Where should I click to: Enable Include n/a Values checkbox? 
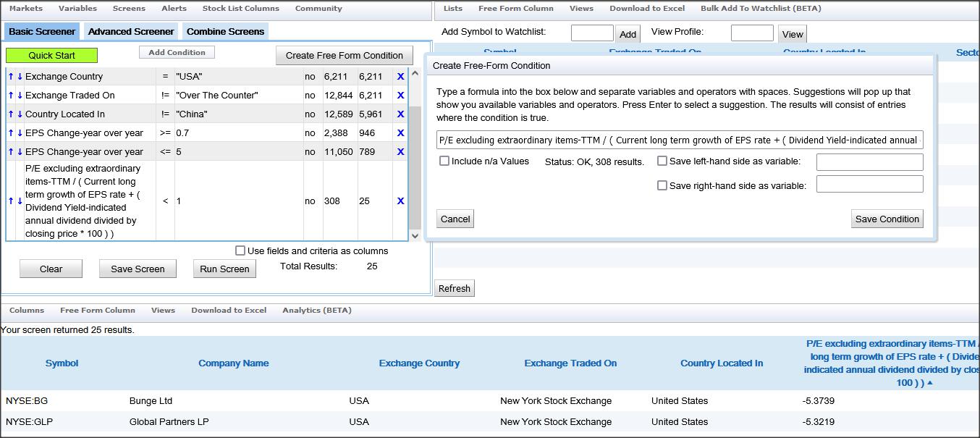click(444, 161)
